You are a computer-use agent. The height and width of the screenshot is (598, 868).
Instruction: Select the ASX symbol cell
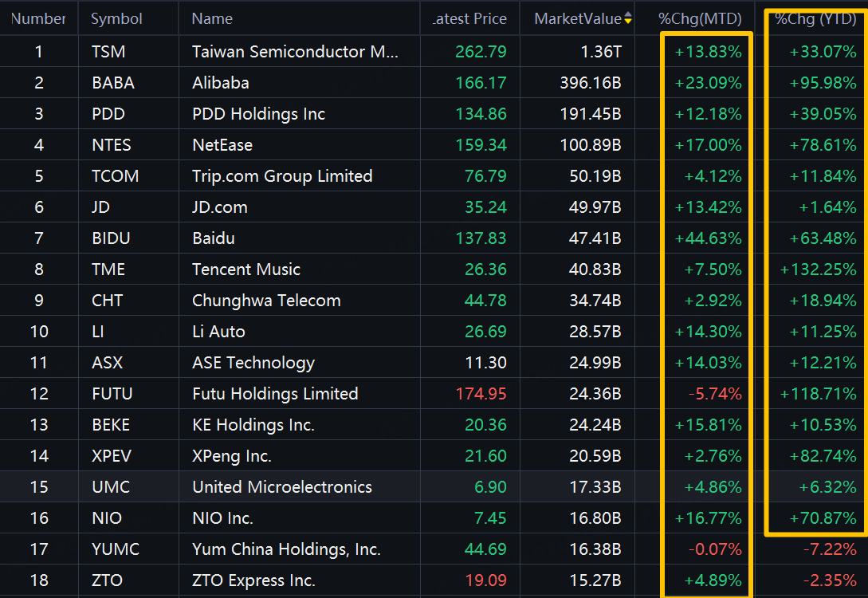108,362
